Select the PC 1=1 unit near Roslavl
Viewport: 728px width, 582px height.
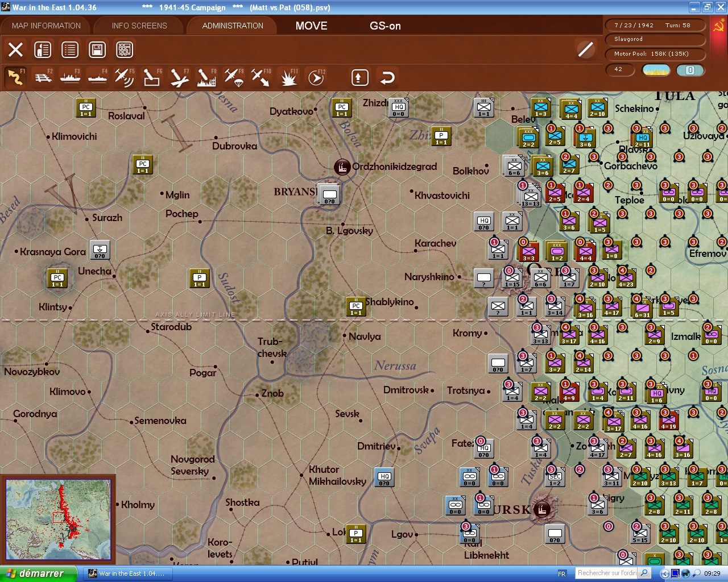coord(86,108)
